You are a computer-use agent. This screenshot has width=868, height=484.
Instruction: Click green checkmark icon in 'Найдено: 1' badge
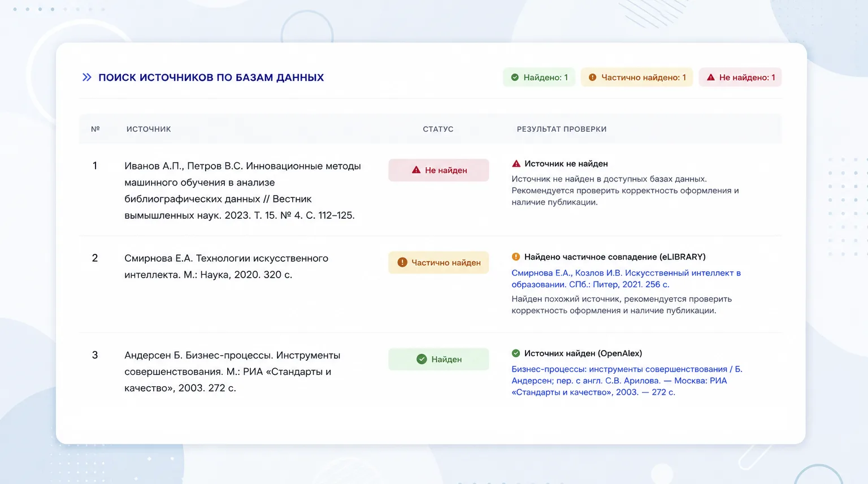pyautogui.click(x=515, y=77)
